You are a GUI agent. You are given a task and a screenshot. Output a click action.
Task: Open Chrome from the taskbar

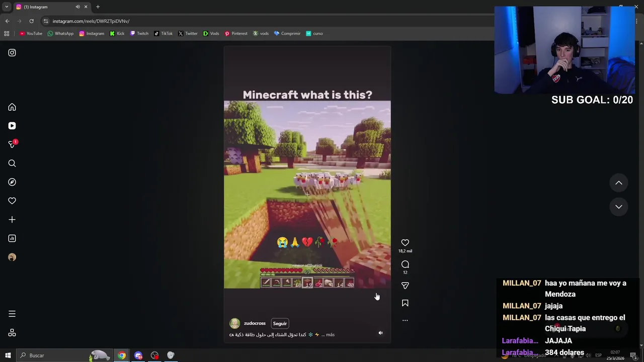click(x=122, y=355)
